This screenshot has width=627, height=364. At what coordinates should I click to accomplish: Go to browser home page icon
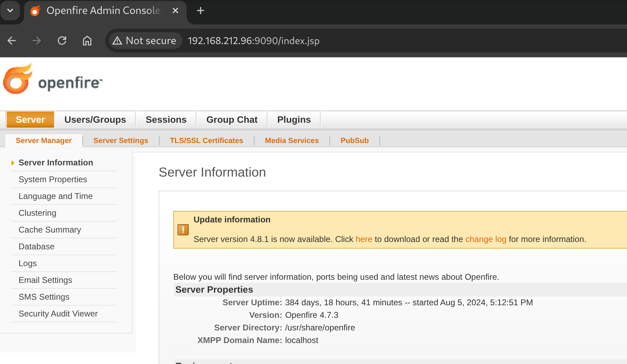tap(87, 41)
